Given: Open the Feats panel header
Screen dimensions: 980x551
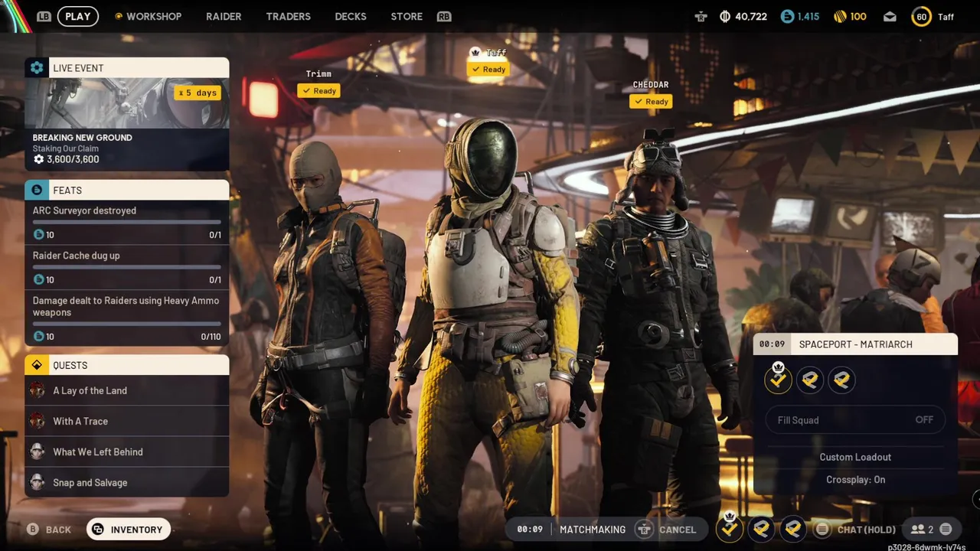Looking at the screenshot, I should (x=126, y=190).
